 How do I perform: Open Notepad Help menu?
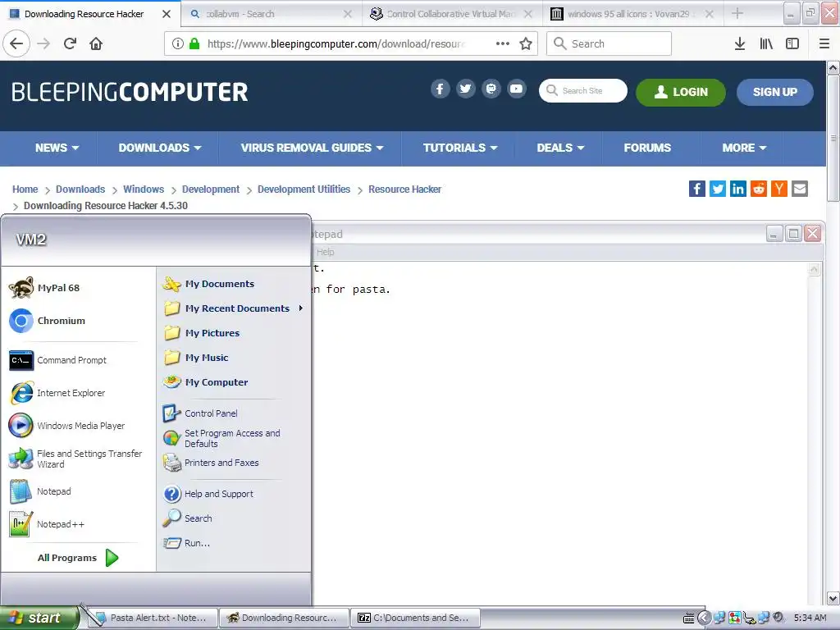pyautogui.click(x=325, y=252)
